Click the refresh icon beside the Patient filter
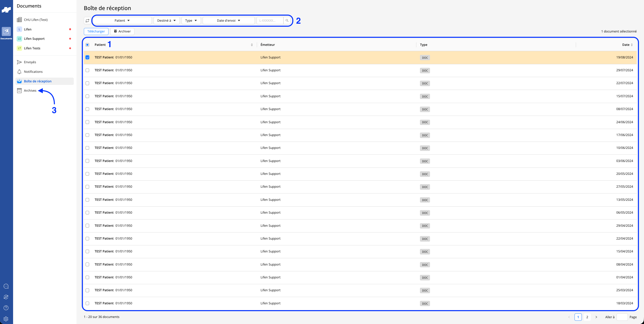 coord(87,21)
